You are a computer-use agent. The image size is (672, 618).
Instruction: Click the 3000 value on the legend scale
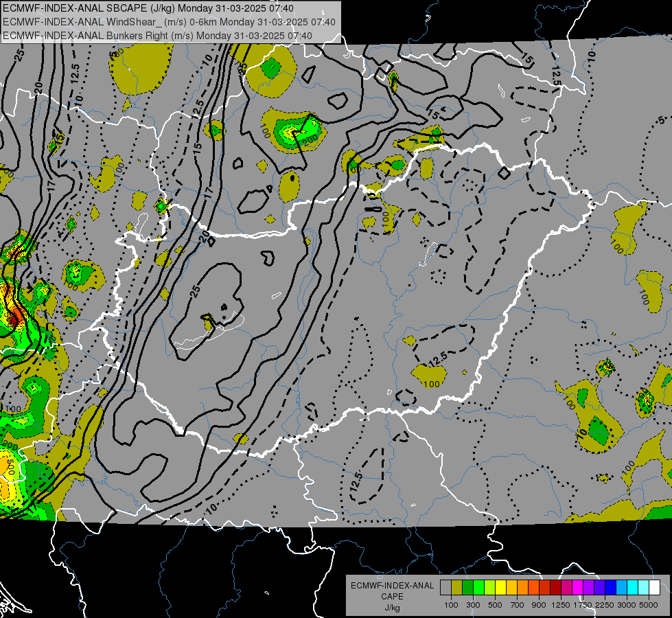(x=627, y=605)
